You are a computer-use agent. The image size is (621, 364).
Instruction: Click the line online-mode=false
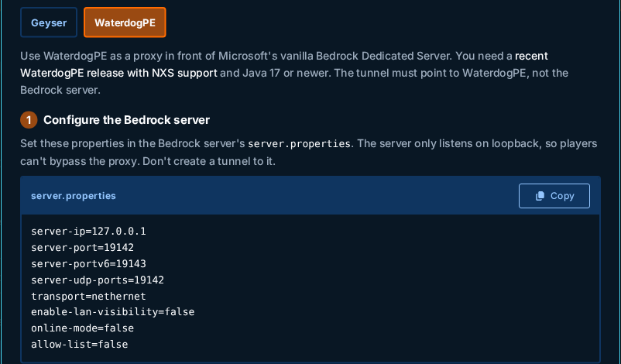tap(82, 328)
